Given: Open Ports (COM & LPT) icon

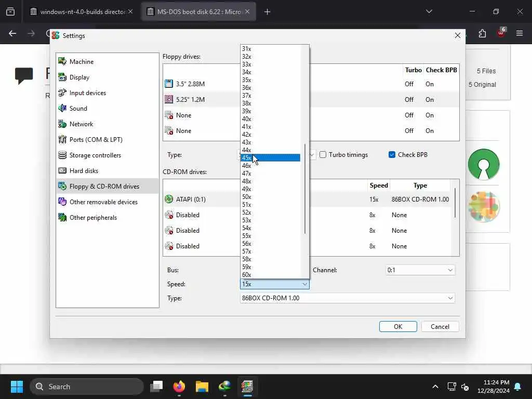Looking at the screenshot, I should tap(62, 139).
